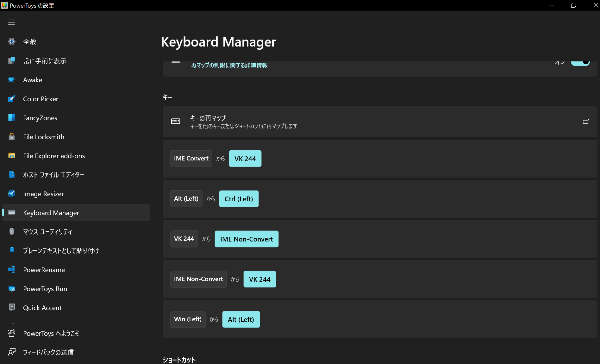Click the Quick Accent icon
The height and width of the screenshot is (364, 600).
tap(12, 307)
